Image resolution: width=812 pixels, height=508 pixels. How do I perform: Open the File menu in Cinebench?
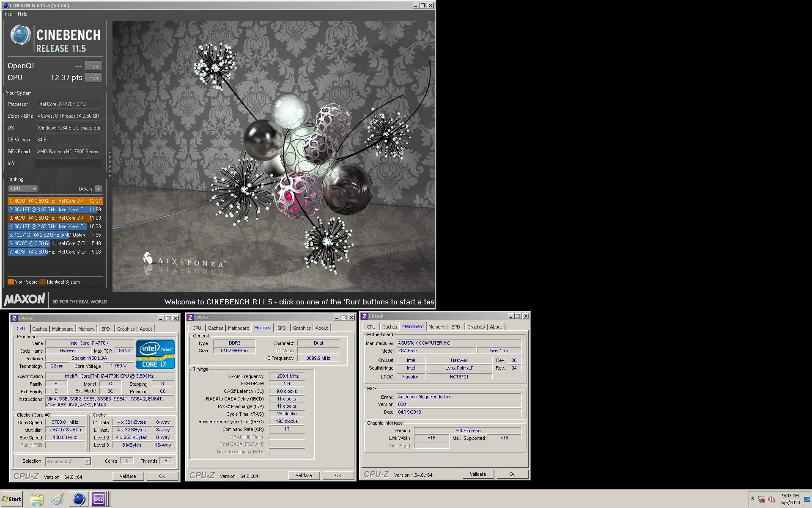pyautogui.click(x=8, y=14)
